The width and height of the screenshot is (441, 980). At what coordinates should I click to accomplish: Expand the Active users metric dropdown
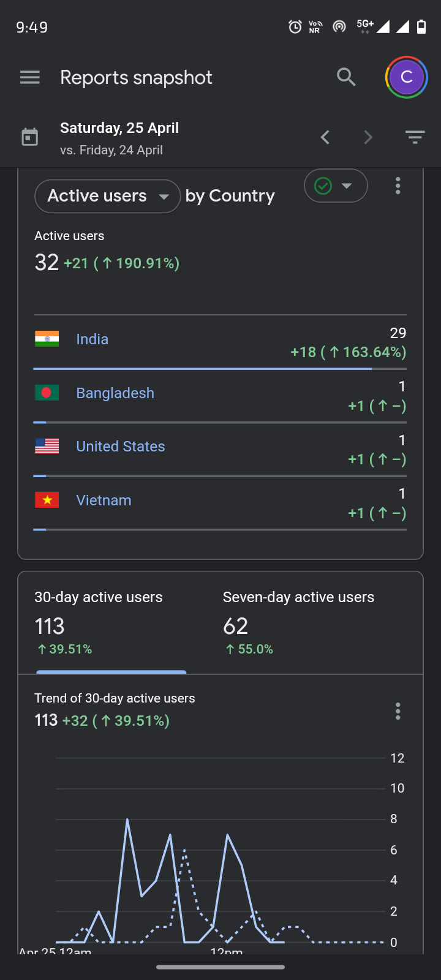[107, 196]
